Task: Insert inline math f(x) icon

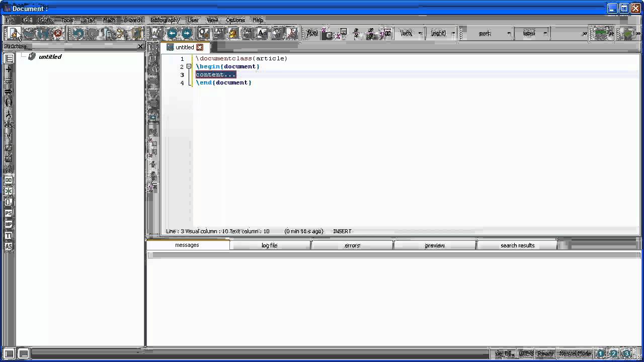Action: (312, 33)
